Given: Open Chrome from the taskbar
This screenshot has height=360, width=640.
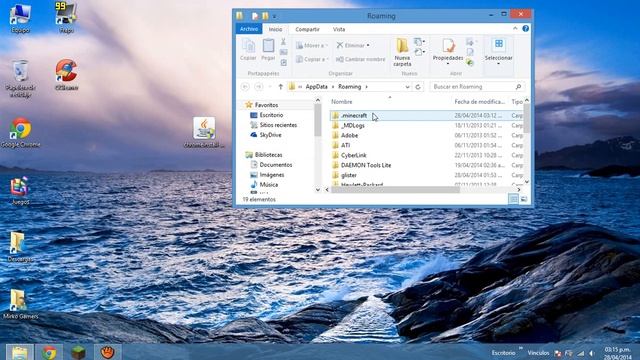Looking at the screenshot, I should [49, 352].
